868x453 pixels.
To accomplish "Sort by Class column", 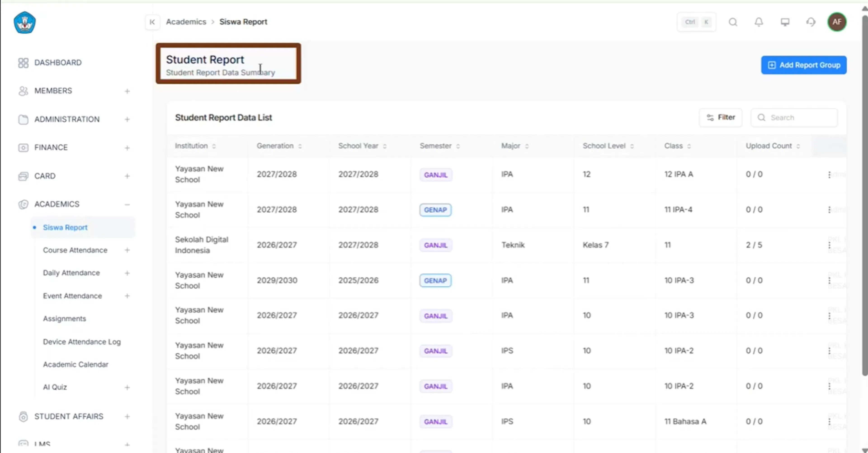I will click(689, 146).
